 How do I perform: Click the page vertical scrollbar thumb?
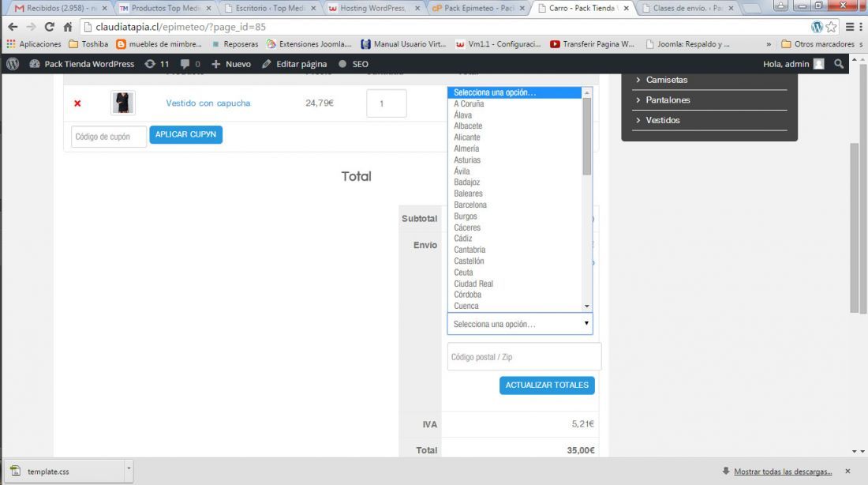[x=854, y=227]
